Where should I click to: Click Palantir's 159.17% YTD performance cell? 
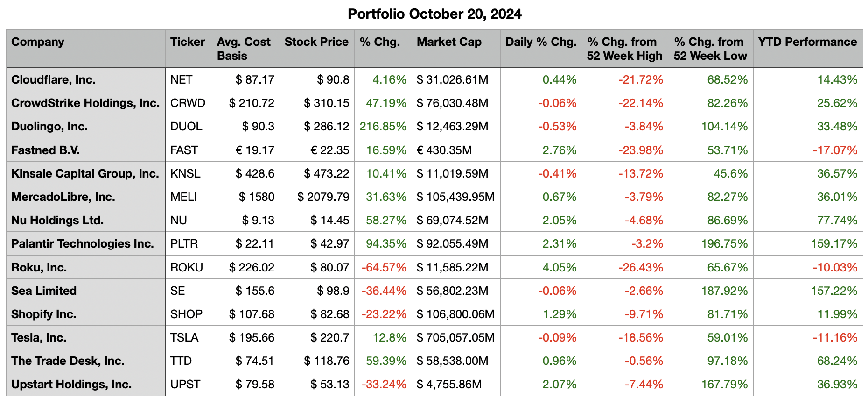click(834, 244)
